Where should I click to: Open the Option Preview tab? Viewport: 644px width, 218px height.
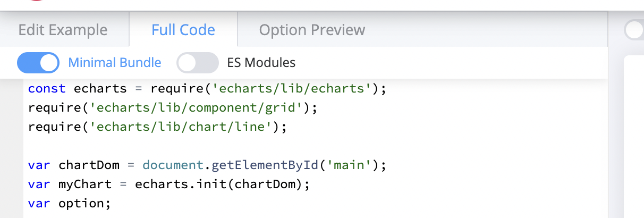coord(312,30)
